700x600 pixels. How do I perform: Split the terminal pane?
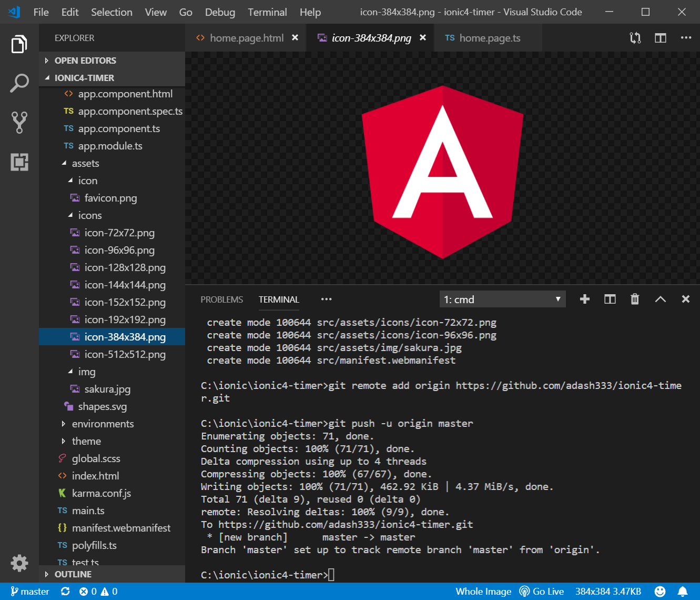(x=610, y=299)
